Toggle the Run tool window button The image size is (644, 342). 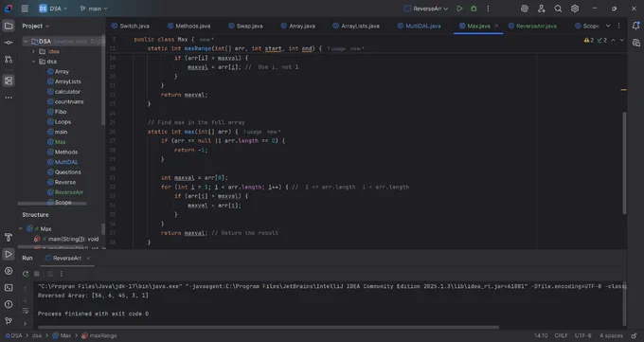click(x=9, y=255)
